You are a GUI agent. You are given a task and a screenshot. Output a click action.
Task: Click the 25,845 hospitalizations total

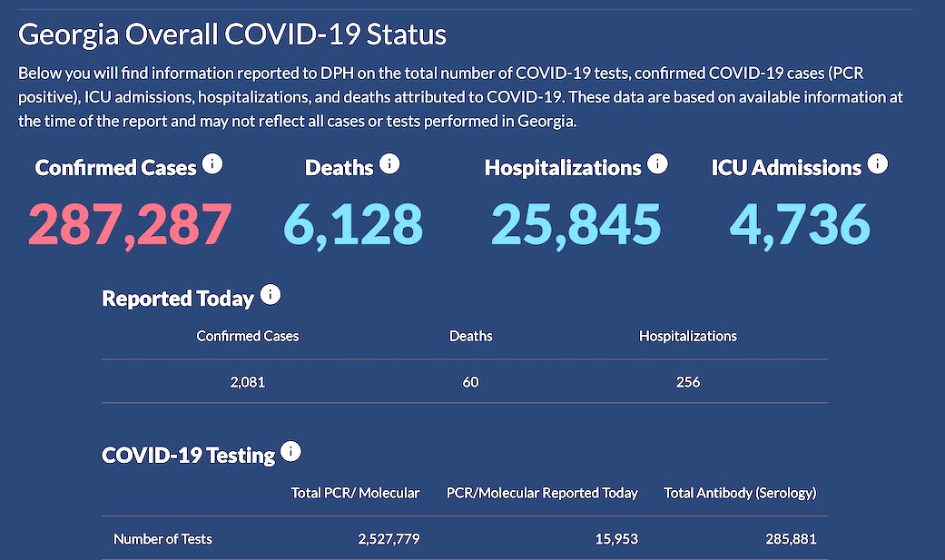tap(576, 225)
